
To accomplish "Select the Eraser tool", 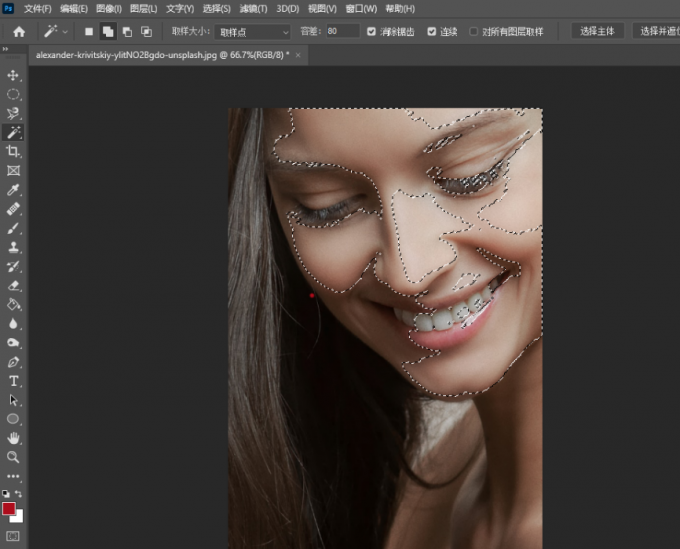I will [14, 285].
